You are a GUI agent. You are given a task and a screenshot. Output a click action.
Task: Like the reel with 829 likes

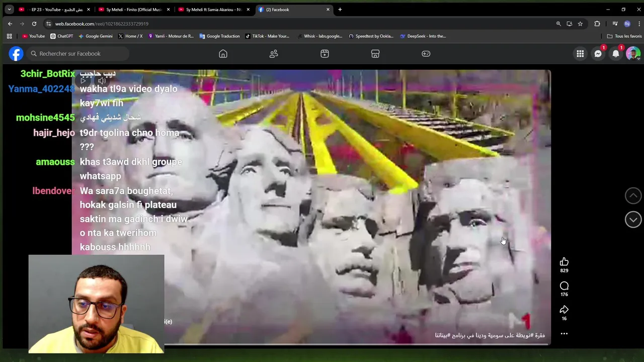(x=564, y=261)
